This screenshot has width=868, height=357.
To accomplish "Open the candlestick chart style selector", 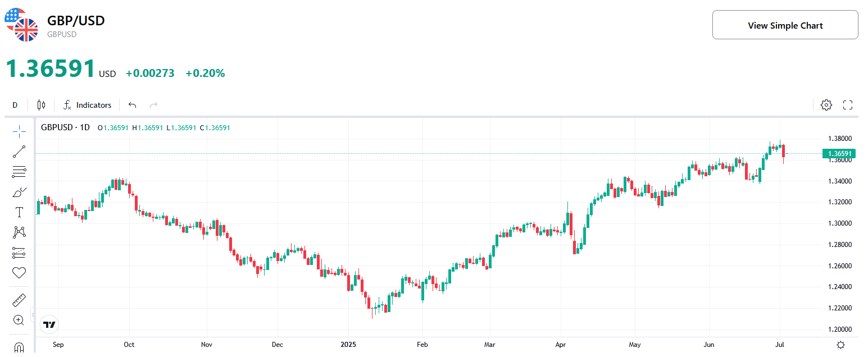I will click(40, 104).
